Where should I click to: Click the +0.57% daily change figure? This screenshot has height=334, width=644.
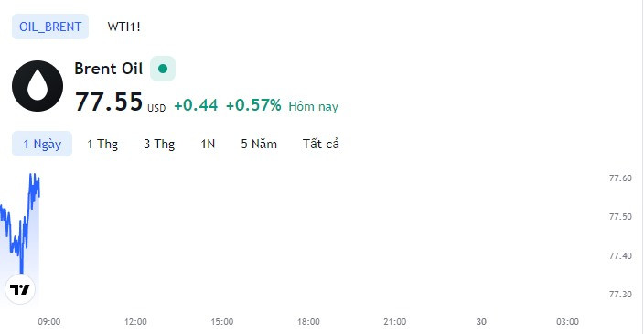coord(253,105)
